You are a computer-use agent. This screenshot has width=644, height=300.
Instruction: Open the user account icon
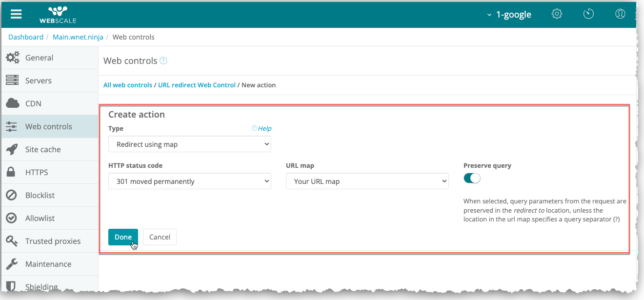click(x=620, y=14)
